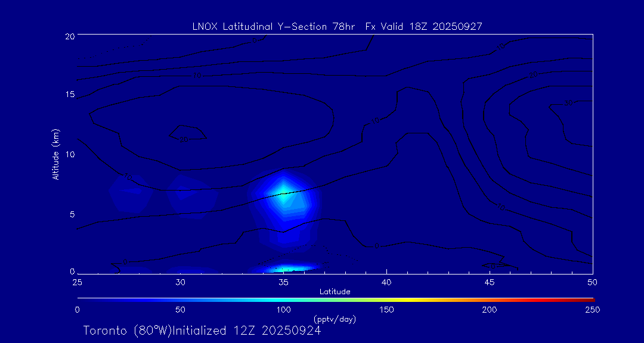Viewport: 644px width, 343px height.
Task: Click the red end of the colorbar near 250
Action: [x=592, y=300]
